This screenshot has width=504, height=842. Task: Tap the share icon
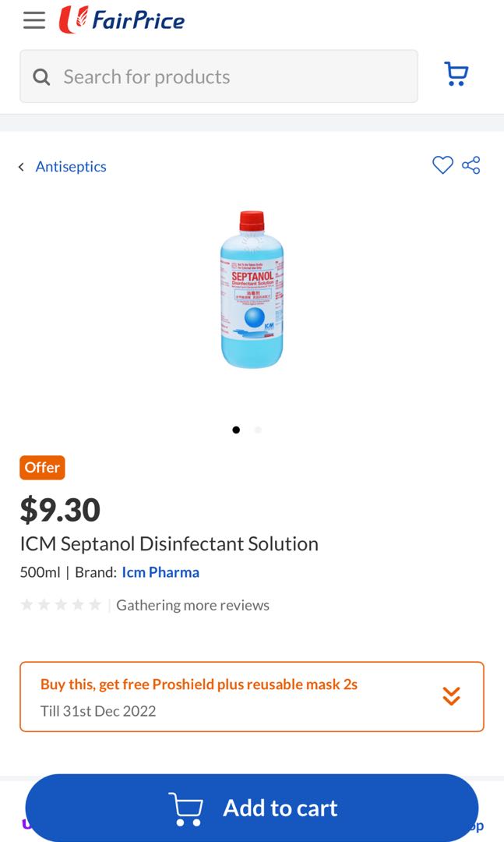pyautogui.click(x=471, y=165)
